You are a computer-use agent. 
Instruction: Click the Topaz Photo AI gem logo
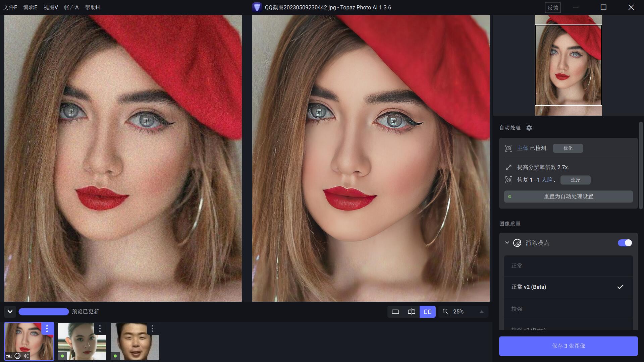point(257,7)
